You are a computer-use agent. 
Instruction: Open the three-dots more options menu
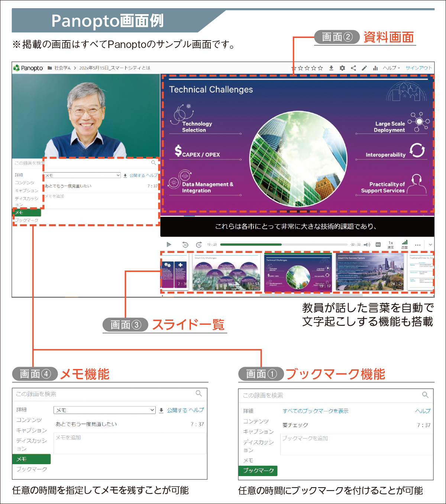click(x=418, y=245)
